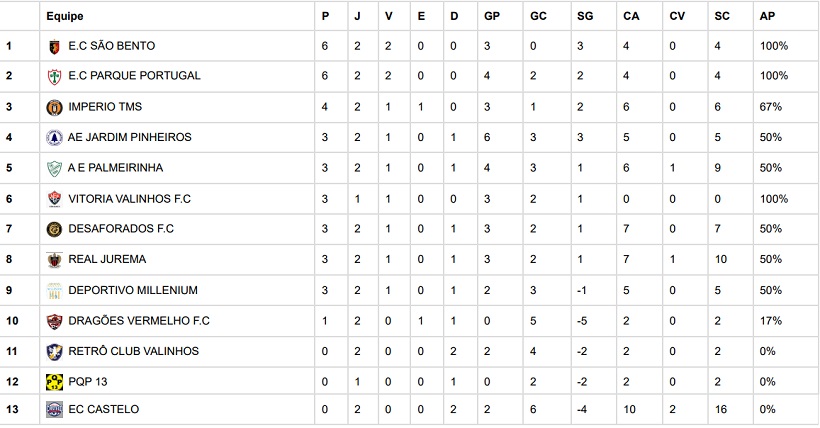Click the E.C São Bento team crest

(54, 46)
